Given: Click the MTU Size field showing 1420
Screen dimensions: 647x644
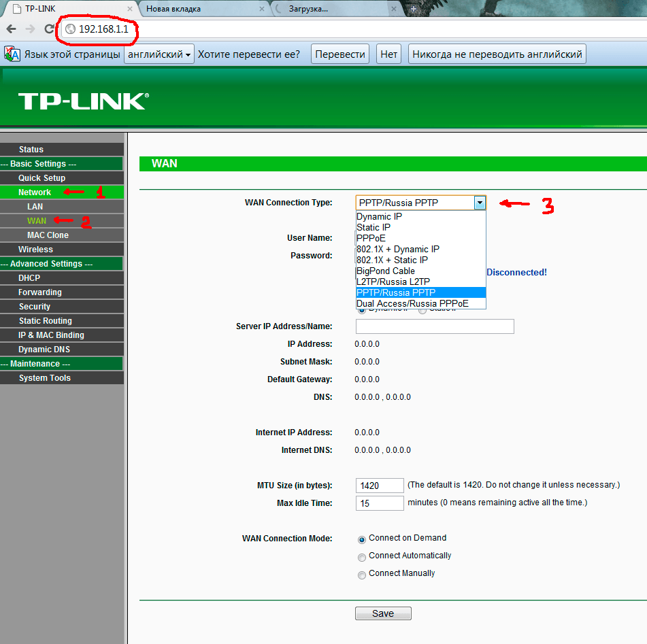Looking at the screenshot, I should tap(380, 486).
